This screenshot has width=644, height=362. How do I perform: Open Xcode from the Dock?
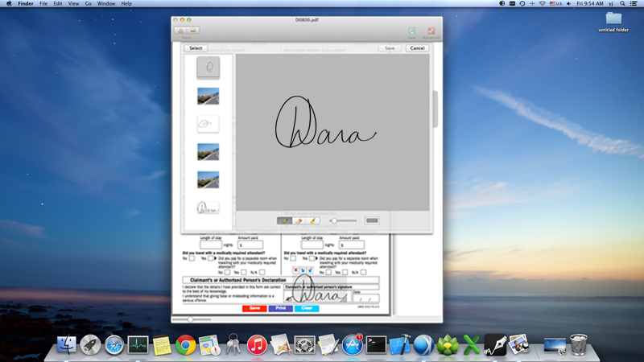tap(399, 344)
